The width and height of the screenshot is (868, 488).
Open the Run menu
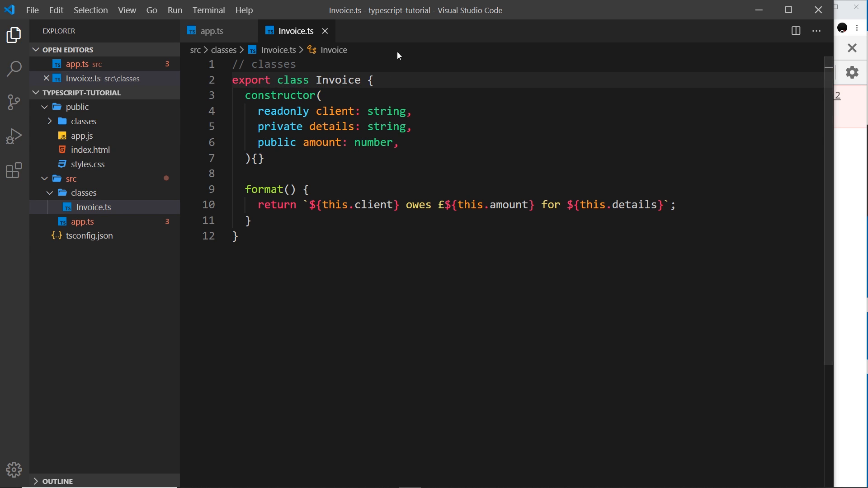pyautogui.click(x=175, y=10)
